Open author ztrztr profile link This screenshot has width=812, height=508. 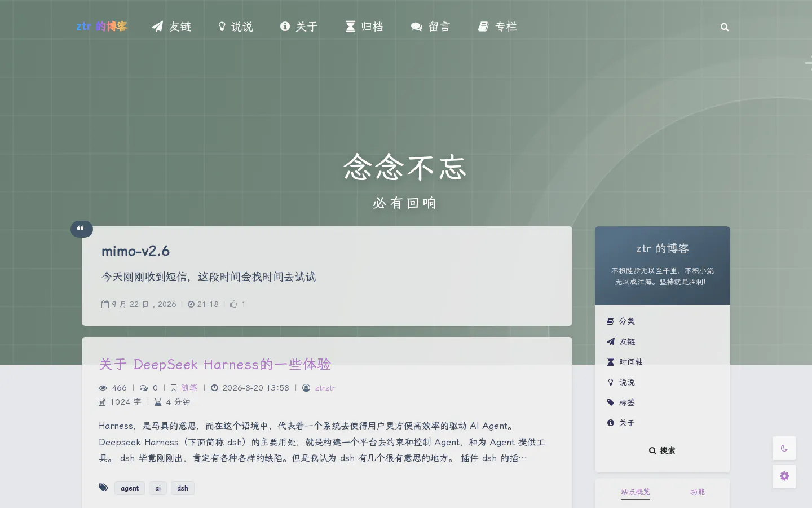click(x=325, y=388)
